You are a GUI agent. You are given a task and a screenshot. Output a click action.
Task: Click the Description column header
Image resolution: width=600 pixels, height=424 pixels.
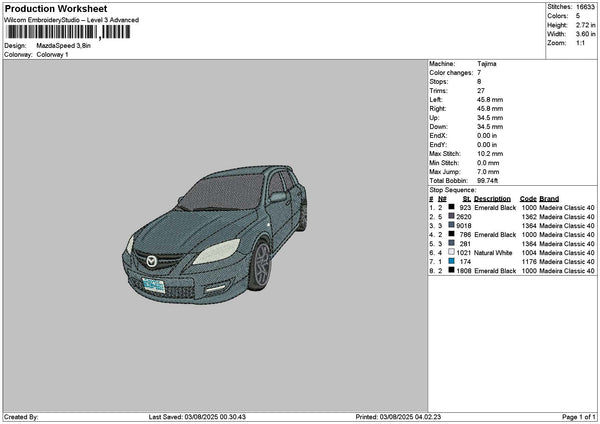[x=492, y=198]
